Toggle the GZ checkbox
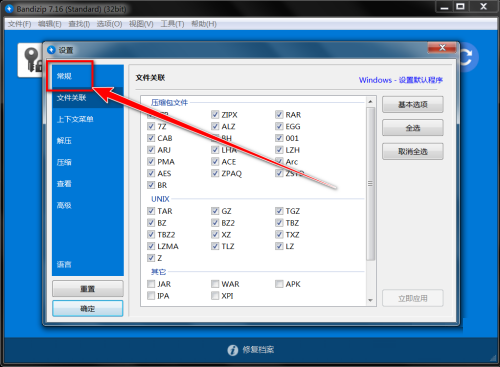Screen dimensions: 500x367 215,211
